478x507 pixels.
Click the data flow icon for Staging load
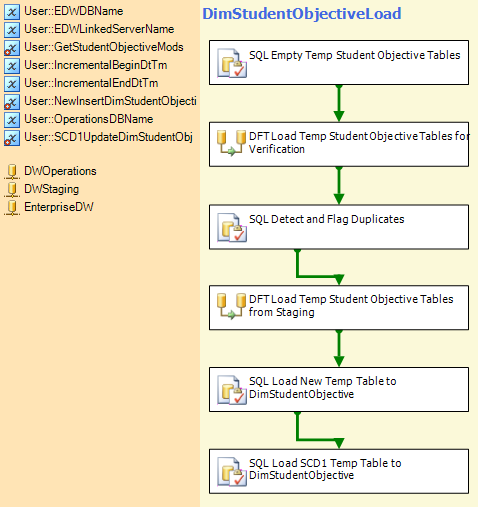[232, 306]
